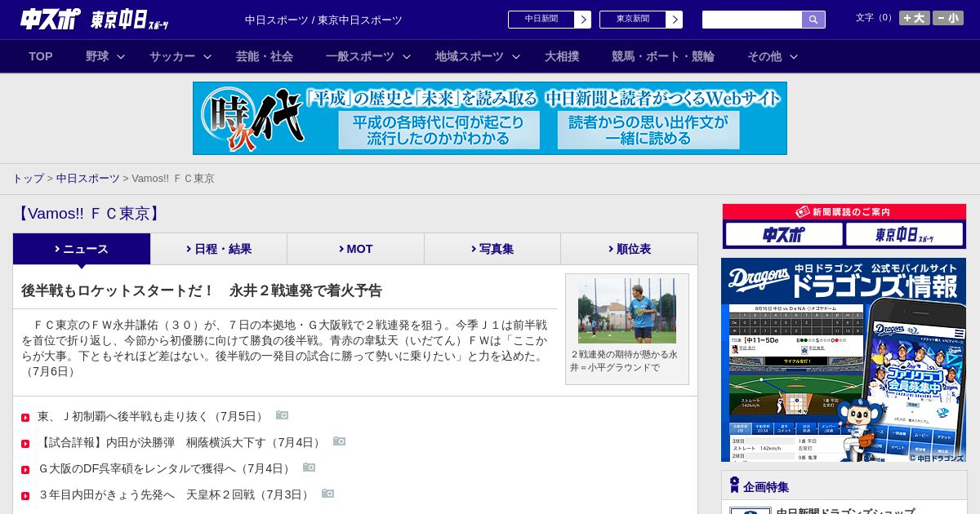Select the 日程・結果 tab
Viewport: 980px width, 514px height.
(x=219, y=249)
